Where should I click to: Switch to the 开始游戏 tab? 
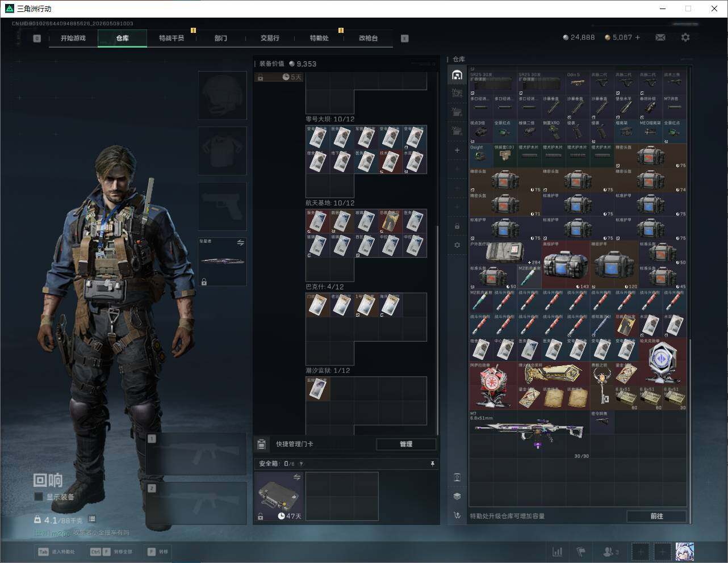click(x=73, y=38)
